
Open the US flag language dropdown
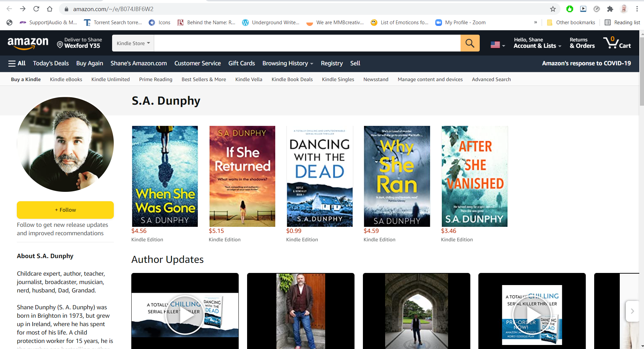498,45
